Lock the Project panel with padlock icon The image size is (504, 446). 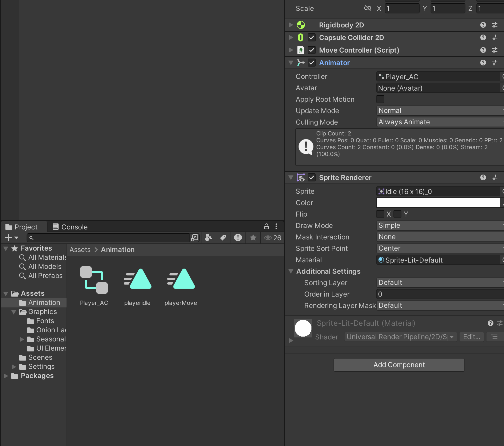click(266, 227)
